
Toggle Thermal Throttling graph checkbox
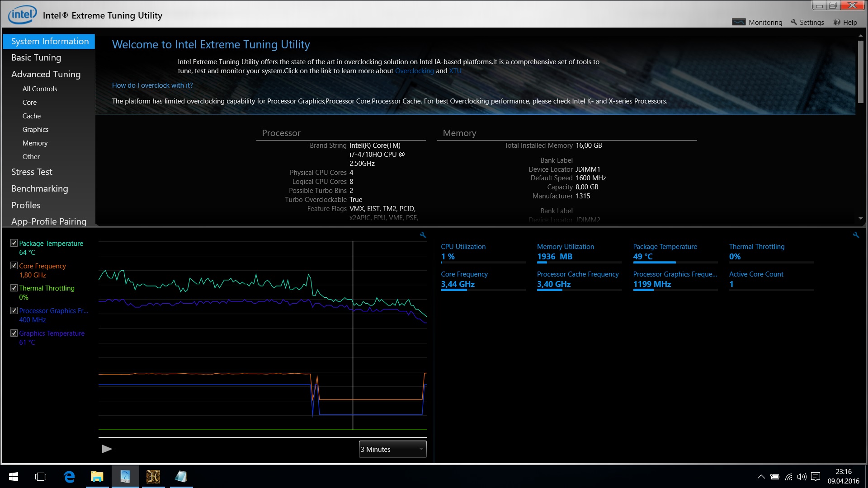point(14,288)
